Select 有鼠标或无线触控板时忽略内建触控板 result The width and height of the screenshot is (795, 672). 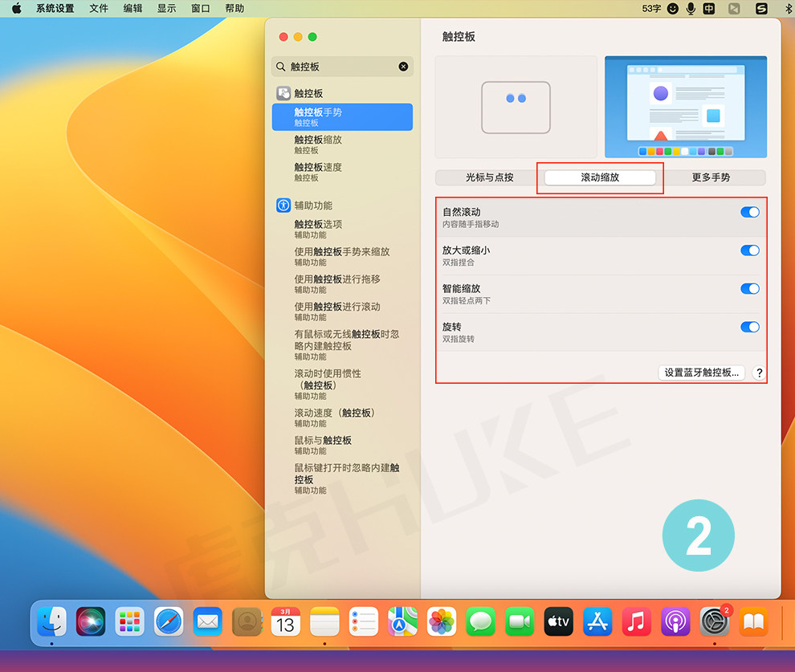(x=342, y=344)
